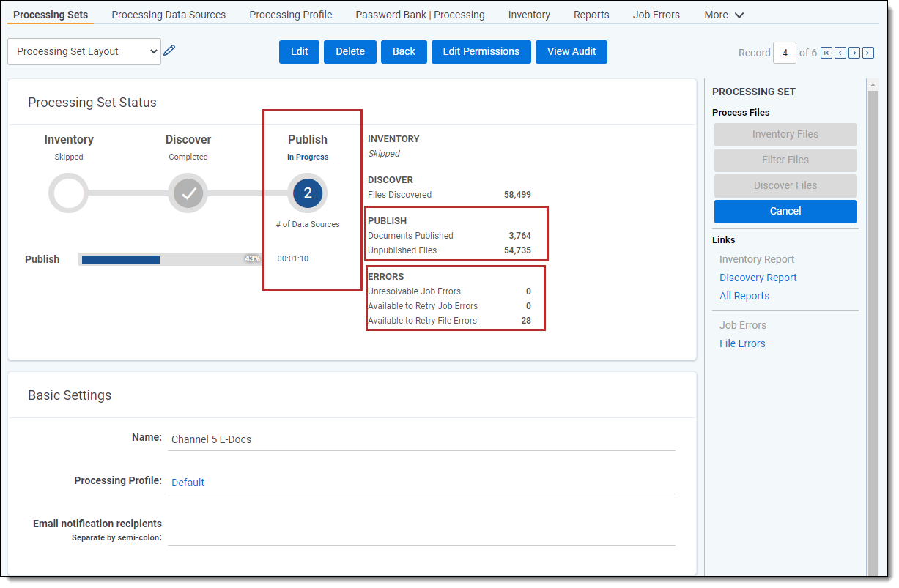This screenshot has height=588, width=899.
Task: Go to first record navigation icon
Action: tap(826, 53)
